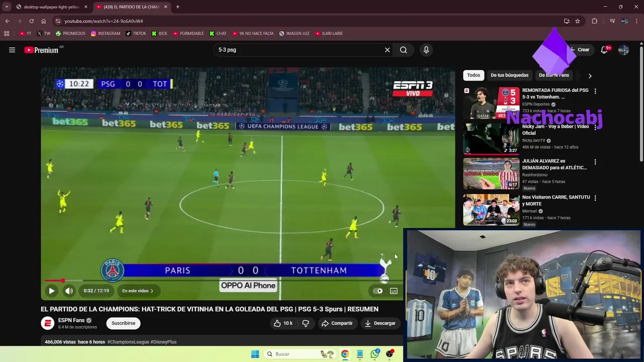Viewport: 644px width, 362px height.
Task: Dislike the video with thumbs-down
Action: tap(305, 323)
